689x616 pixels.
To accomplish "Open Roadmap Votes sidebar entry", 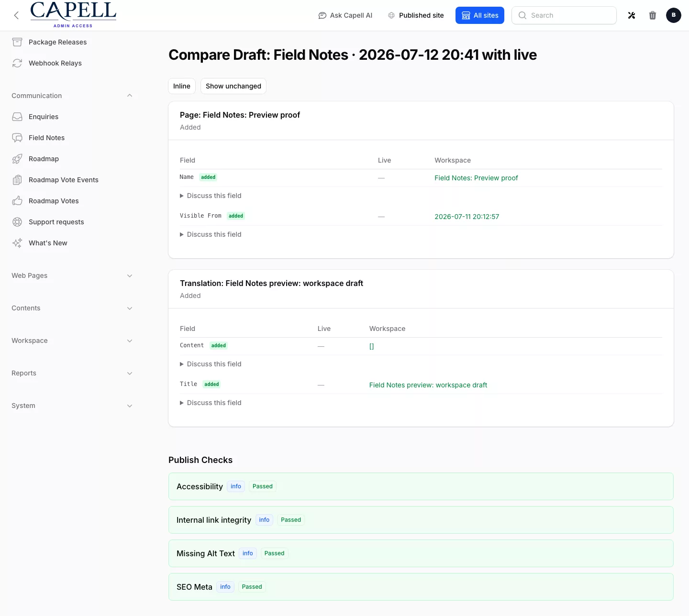I will click(54, 201).
